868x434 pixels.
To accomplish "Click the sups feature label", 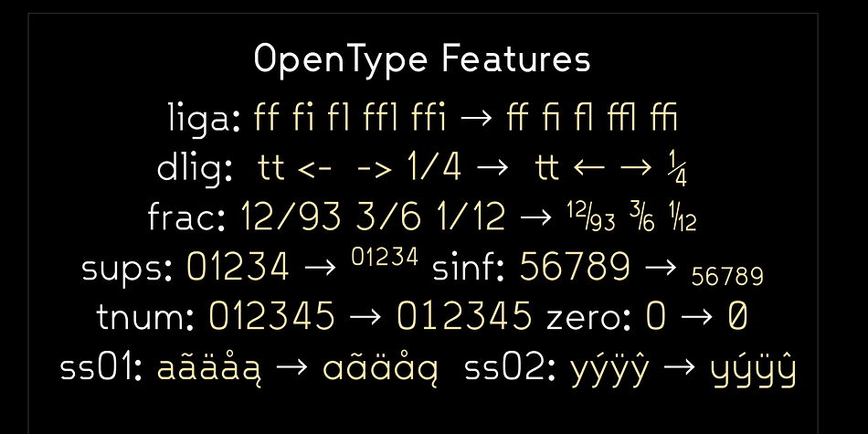I will 127,268.
